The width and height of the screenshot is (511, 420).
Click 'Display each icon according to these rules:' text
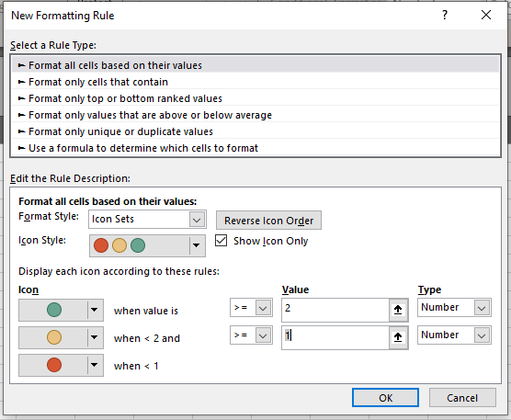coord(119,271)
